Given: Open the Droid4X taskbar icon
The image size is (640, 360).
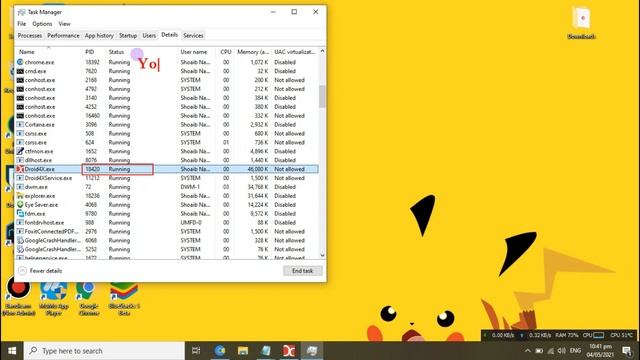Looking at the screenshot, I should [x=289, y=351].
